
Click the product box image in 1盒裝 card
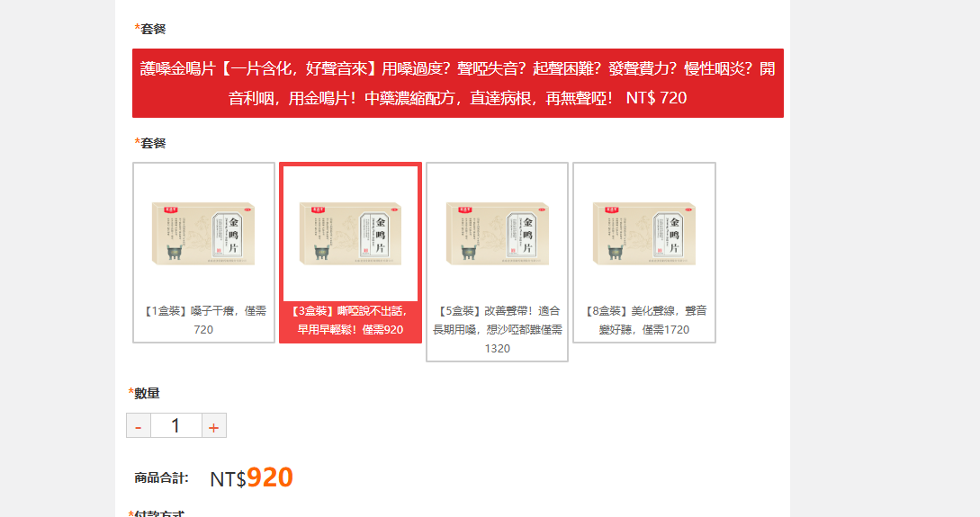[203, 234]
